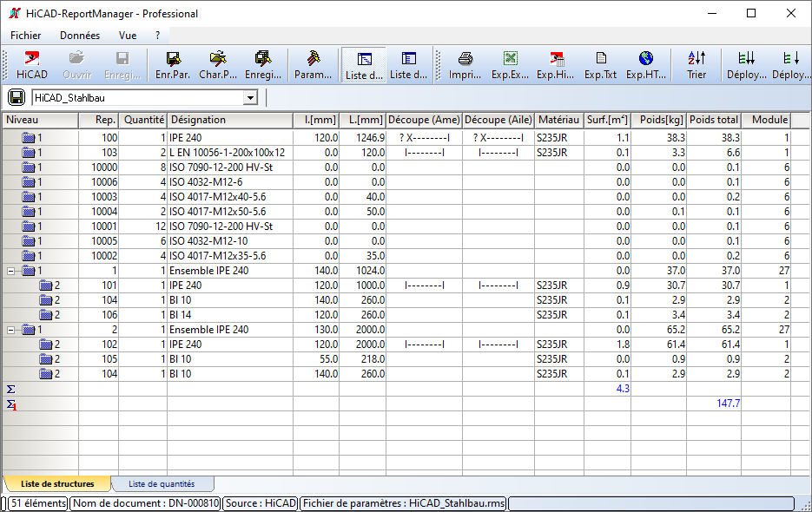Select the L EN 10056-1-200x100x12 row
This screenshot has height=512, width=812.
pos(228,153)
